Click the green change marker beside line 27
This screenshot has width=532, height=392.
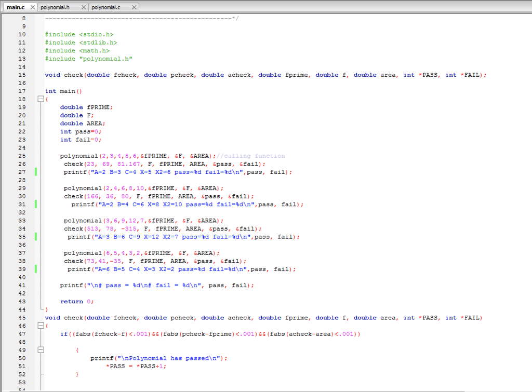[36, 171]
